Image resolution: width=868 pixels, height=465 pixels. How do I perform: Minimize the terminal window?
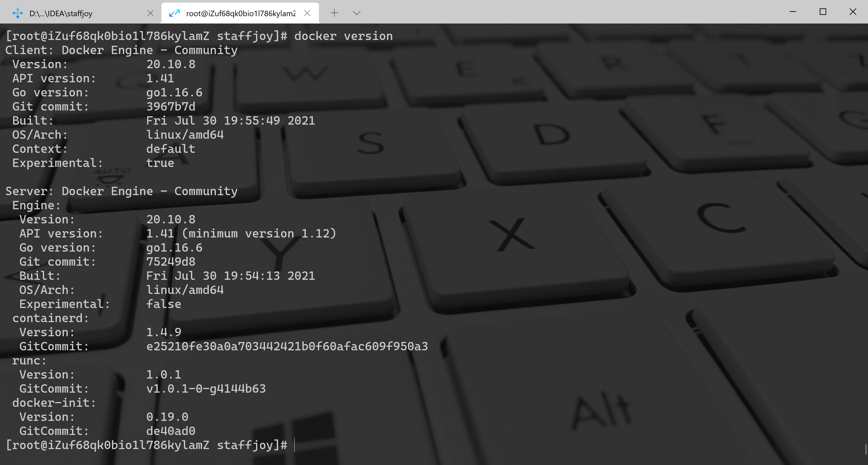point(793,12)
